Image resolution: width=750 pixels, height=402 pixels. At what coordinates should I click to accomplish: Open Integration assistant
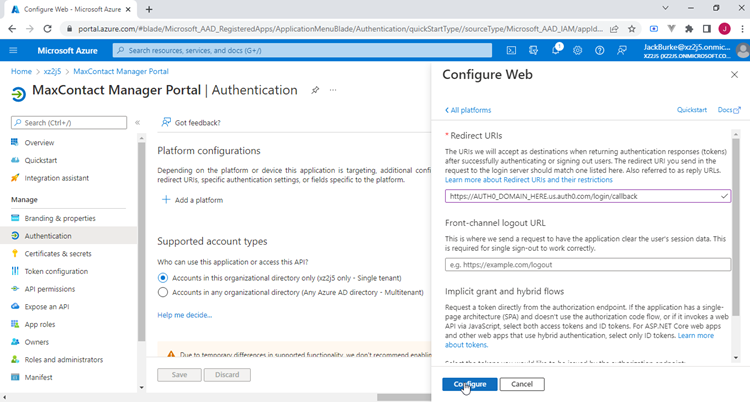(56, 178)
